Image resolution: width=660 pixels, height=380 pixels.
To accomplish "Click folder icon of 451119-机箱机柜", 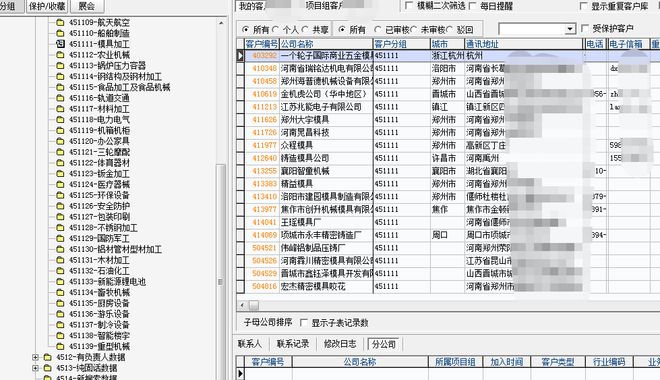I will pos(60,130).
